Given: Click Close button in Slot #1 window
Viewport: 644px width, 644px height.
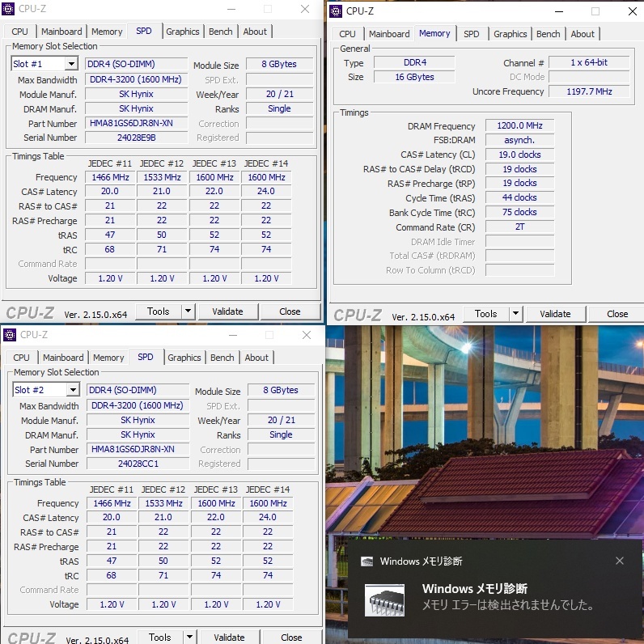Looking at the screenshot, I should pos(290,311).
